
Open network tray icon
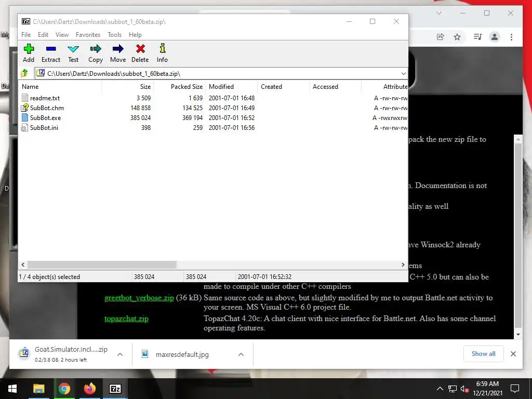coord(453,389)
